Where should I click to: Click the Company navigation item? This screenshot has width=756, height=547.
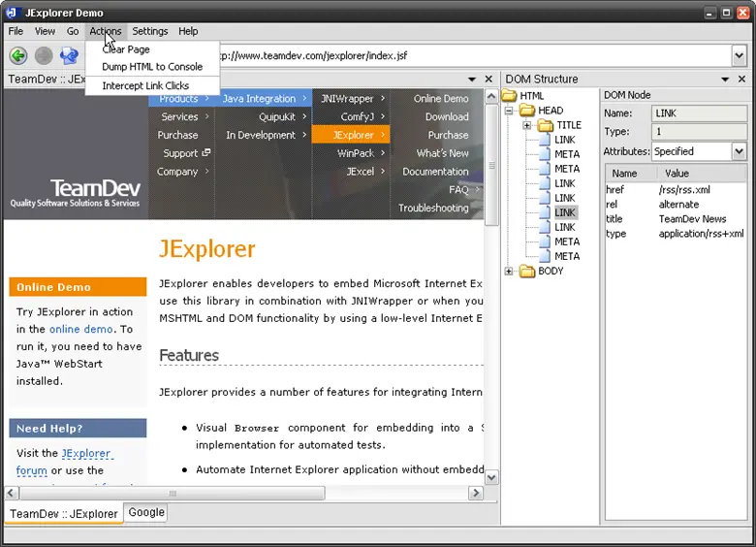(177, 172)
